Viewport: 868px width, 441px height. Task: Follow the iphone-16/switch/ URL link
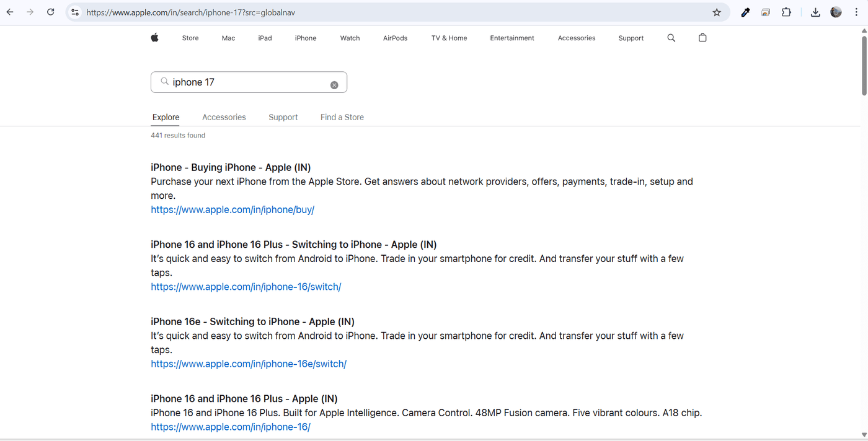(246, 287)
